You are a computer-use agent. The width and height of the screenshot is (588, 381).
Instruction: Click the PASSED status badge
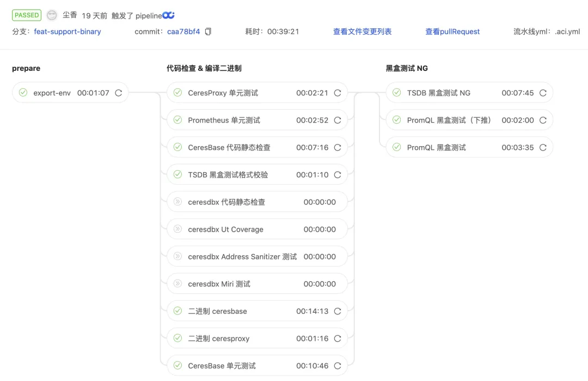[x=27, y=15]
